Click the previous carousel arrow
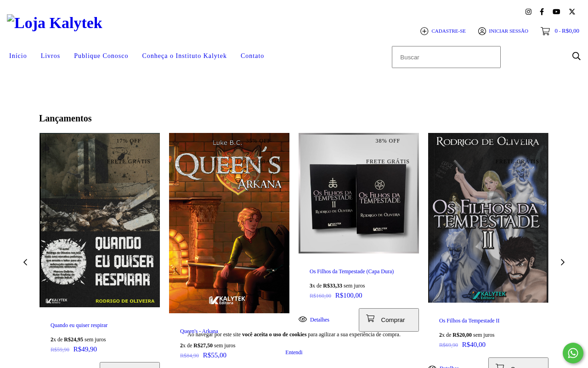Viewport: 588px width, 368px height. point(25,262)
